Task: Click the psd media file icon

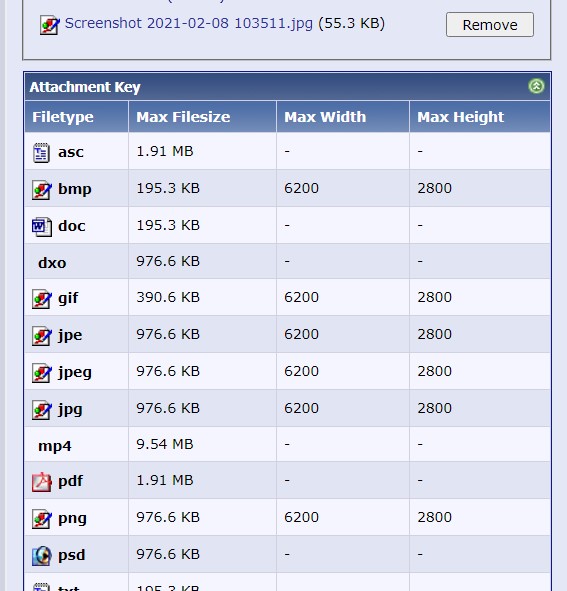Action: 41,556
